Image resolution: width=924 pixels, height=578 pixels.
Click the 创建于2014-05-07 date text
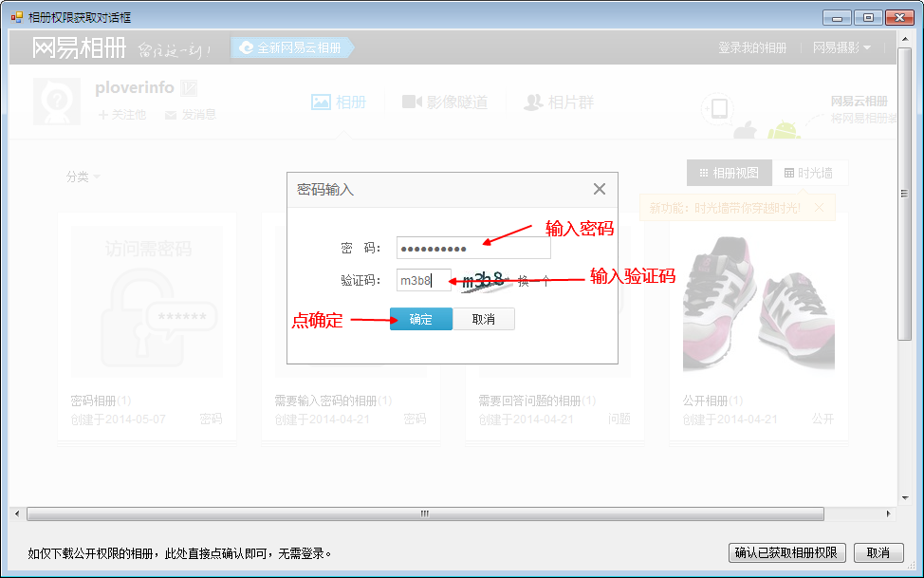pyautogui.click(x=118, y=420)
